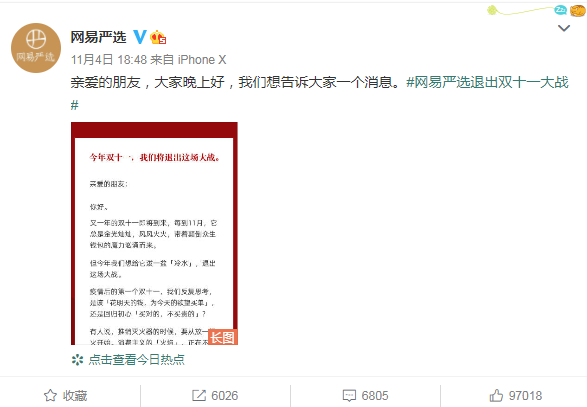The image size is (587, 407).
Task: Click the star icon to favorite post
Action: tap(50, 396)
